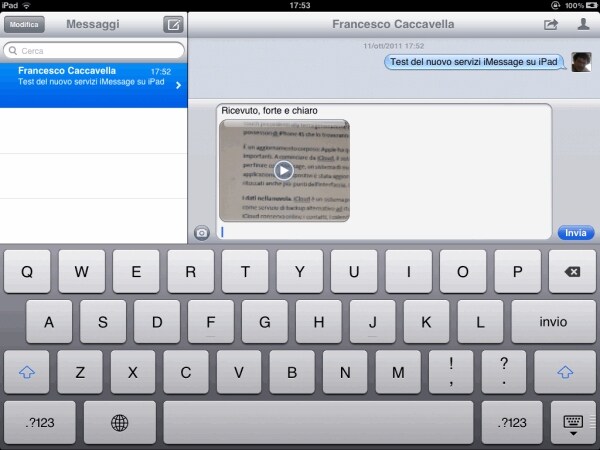This screenshot has width=600, height=450.
Task: Open contact info person icon
Action: pyautogui.click(x=583, y=24)
